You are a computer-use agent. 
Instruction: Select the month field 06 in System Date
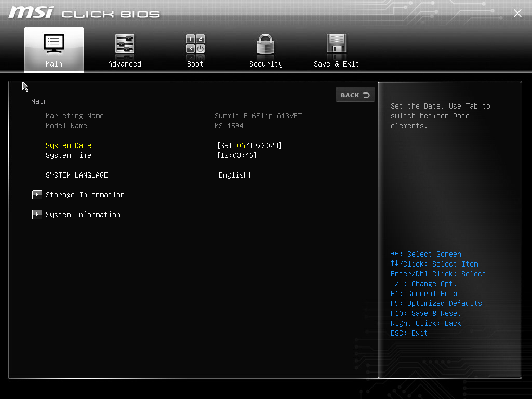[241, 145]
